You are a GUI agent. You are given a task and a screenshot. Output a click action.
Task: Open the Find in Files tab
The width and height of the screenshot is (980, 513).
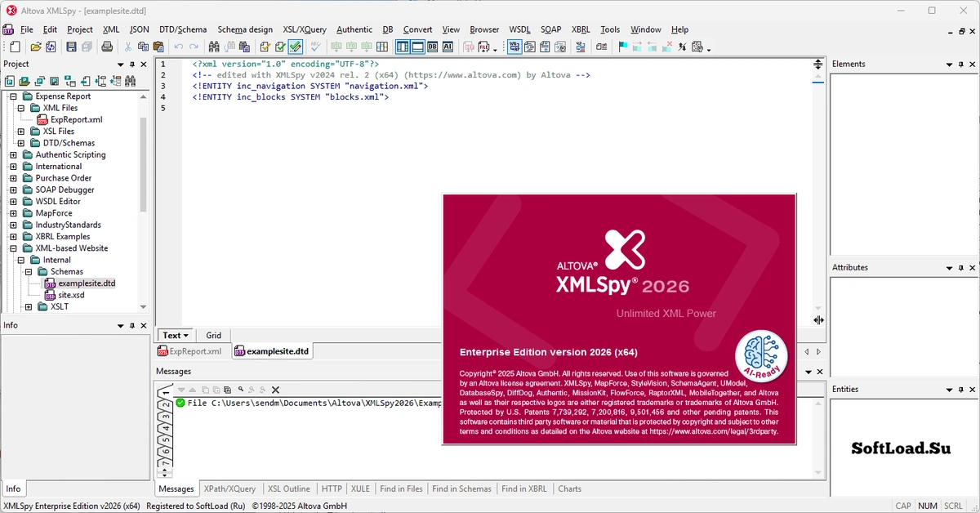(401, 488)
